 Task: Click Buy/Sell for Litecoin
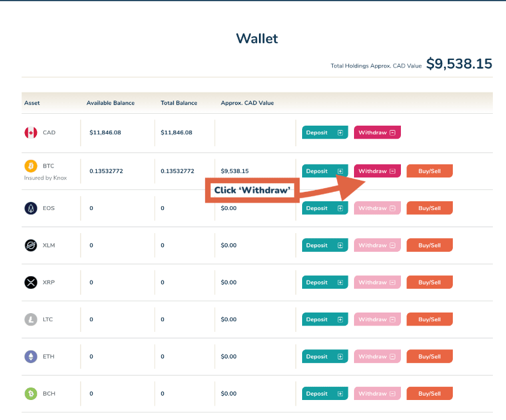pyautogui.click(x=429, y=319)
